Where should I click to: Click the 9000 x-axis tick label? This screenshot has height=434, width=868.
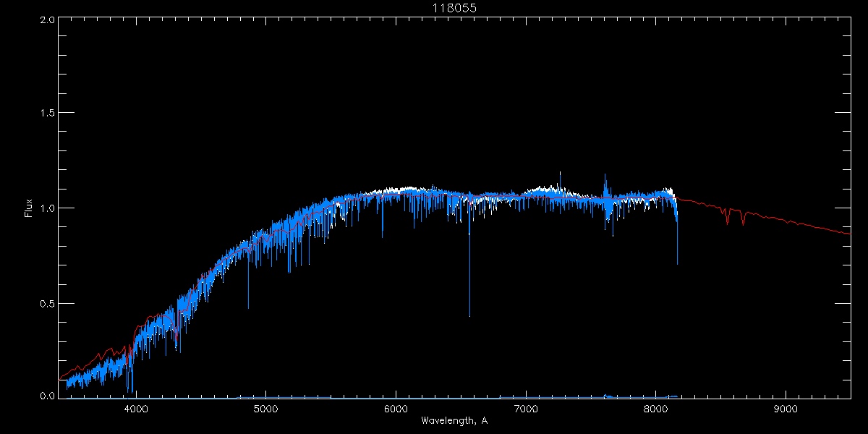click(x=786, y=408)
